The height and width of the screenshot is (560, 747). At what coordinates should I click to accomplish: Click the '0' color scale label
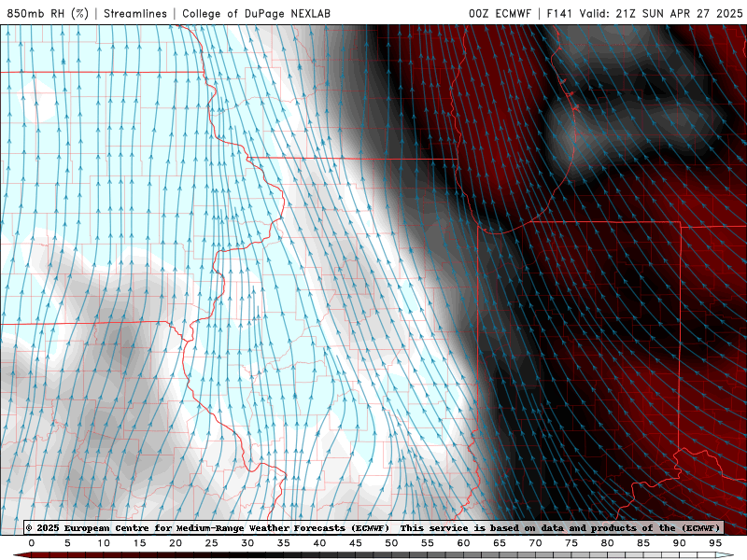(32, 543)
